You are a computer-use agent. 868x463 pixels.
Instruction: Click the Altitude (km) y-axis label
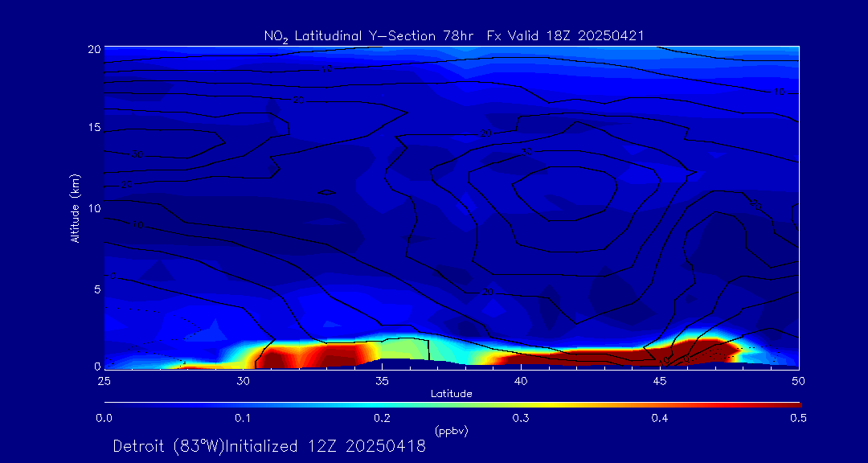75,207
